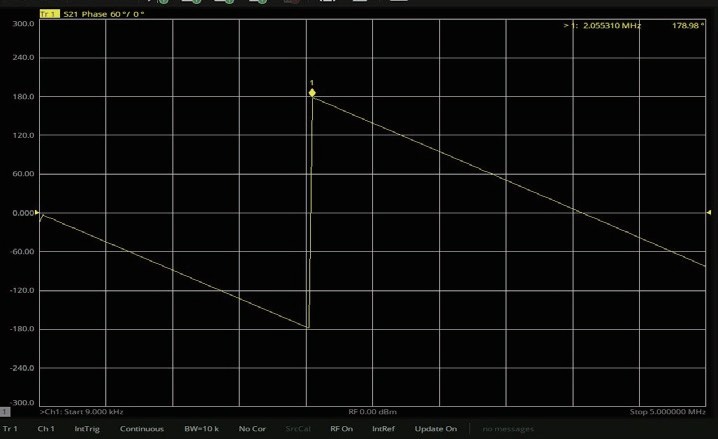This screenshot has width=718, height=439.
Task: Click the 178.98° marker value readout
Action: [x=688, y=26]
